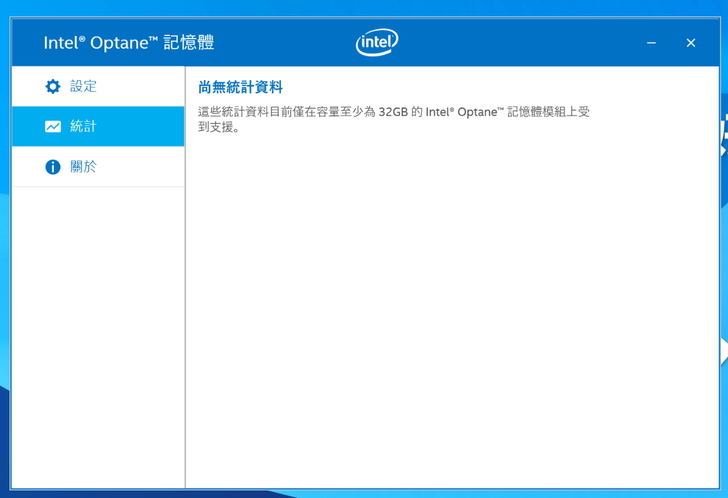Switch to the 關於 about tab
Screen dimensions: 728x498
click(98, 167)
